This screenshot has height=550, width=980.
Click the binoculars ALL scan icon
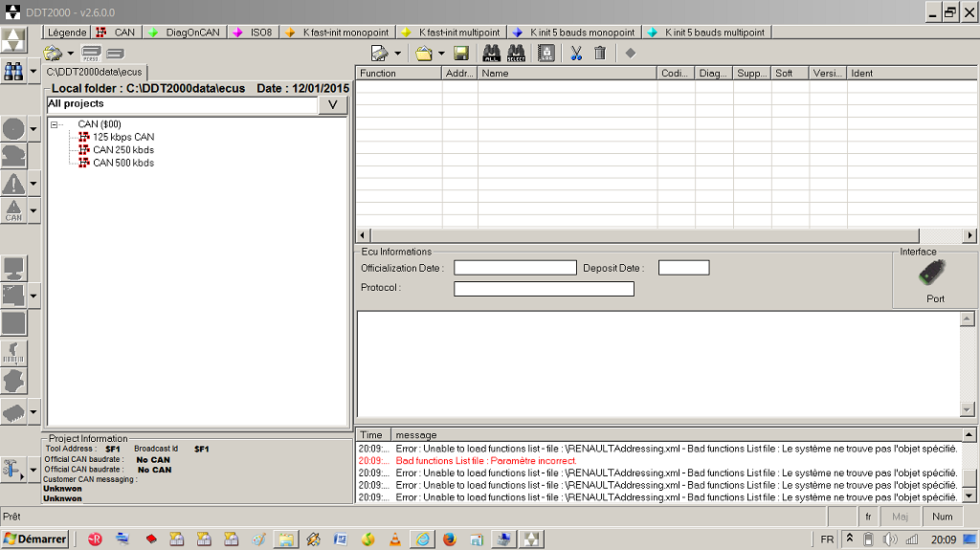(492, 53)
